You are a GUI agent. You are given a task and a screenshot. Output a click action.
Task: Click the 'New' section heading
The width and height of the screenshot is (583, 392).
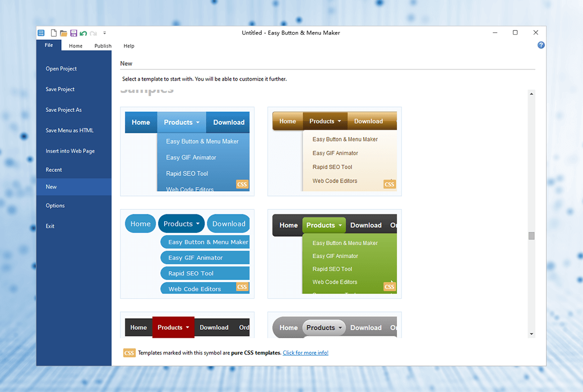coord(126,63)
